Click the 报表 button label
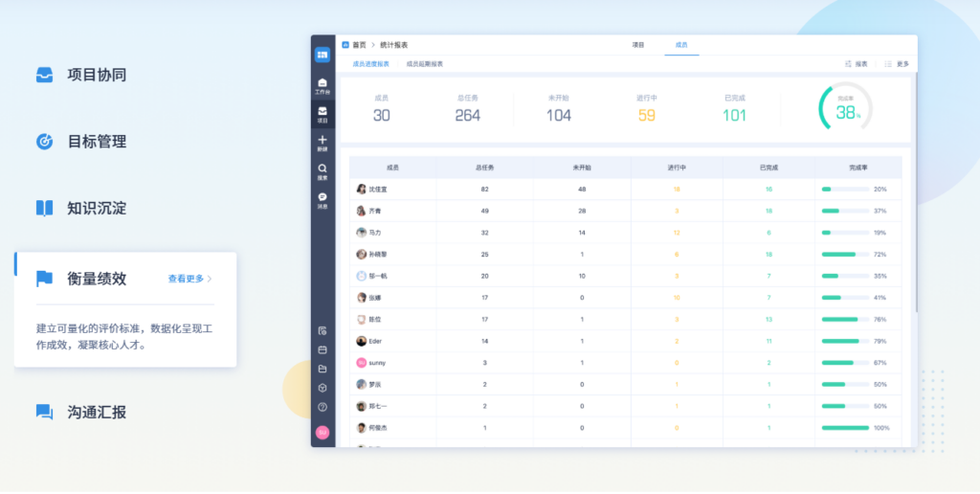The height and width of the screenshot is (494, 980). tap(861, 64)
